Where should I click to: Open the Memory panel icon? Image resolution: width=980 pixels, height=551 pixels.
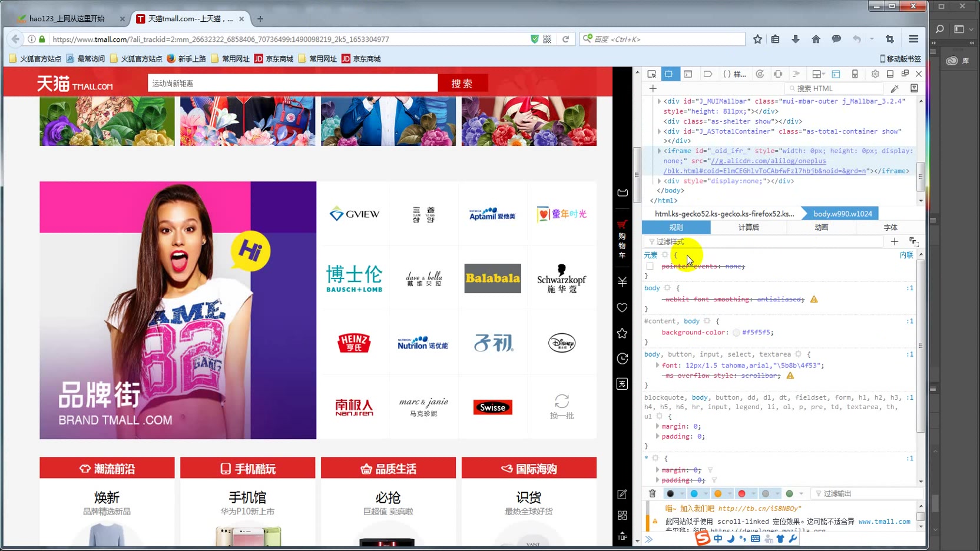tap(779, 74)
